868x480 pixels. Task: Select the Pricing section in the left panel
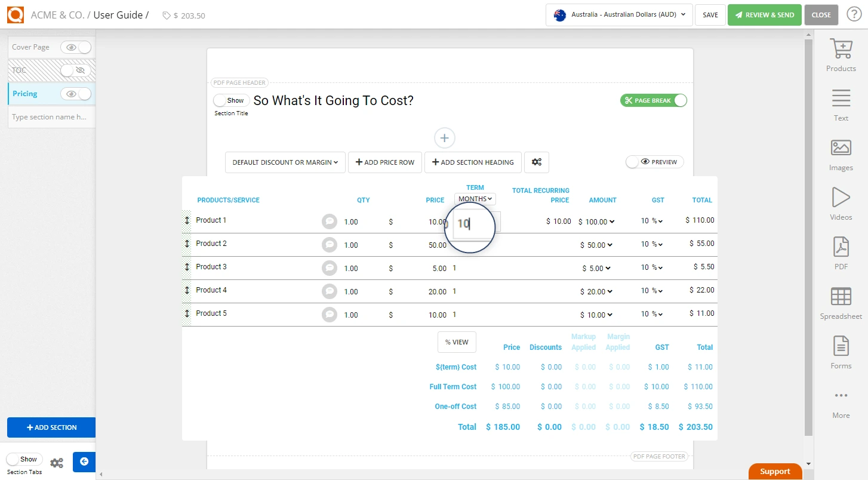24,93
